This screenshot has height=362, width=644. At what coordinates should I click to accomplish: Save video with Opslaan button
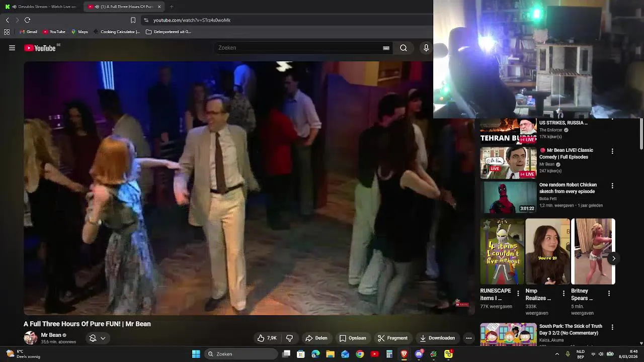click(353, 338)
